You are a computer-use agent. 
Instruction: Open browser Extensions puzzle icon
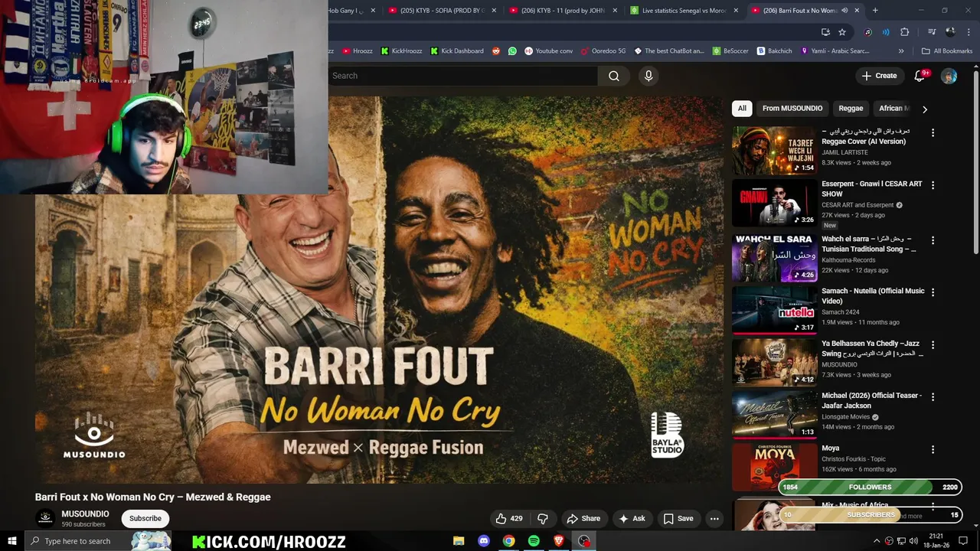point(905,32)
